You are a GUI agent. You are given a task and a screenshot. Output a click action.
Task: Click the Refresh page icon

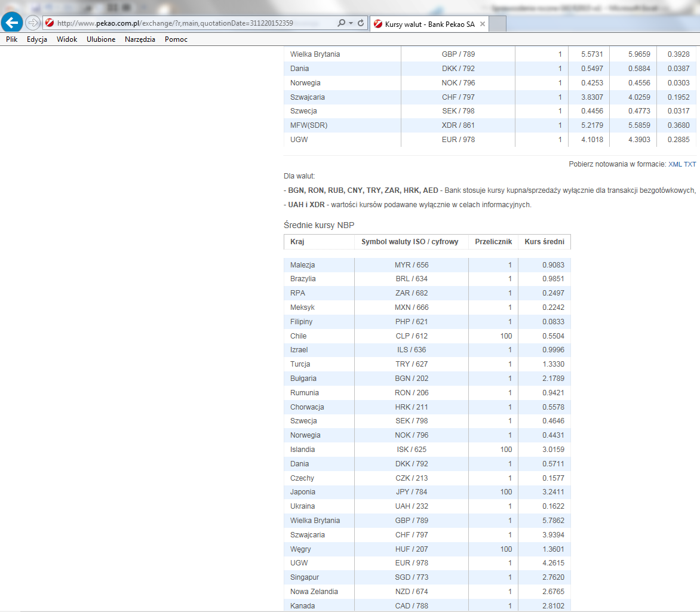point(361,23)
